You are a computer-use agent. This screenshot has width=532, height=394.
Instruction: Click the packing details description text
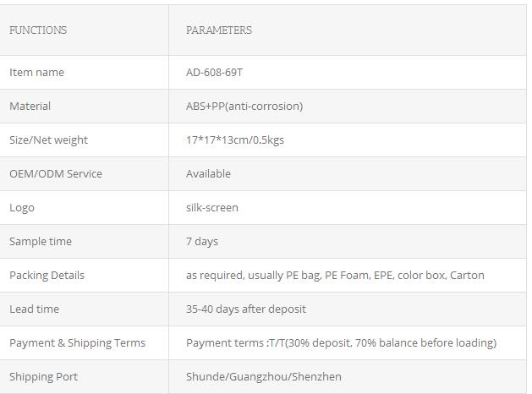335,276
